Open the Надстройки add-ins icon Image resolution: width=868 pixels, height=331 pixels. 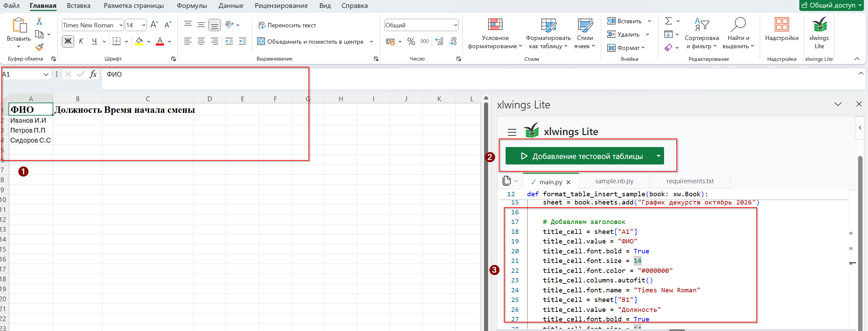click(x=782, y=29)
